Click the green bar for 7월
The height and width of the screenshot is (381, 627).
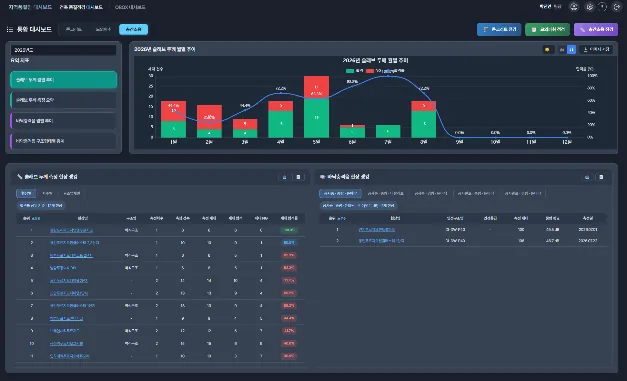click(388, 131)
